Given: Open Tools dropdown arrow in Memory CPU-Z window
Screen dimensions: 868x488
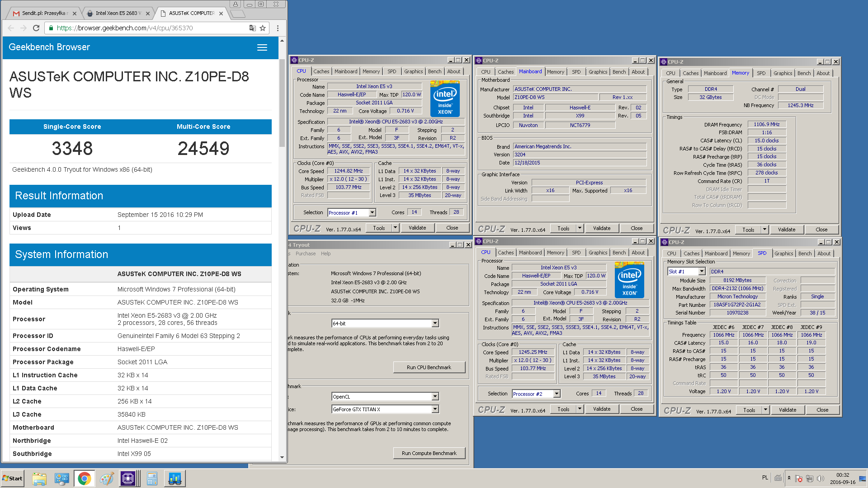Looking at the screenshot, I should (x=764, y=230).
